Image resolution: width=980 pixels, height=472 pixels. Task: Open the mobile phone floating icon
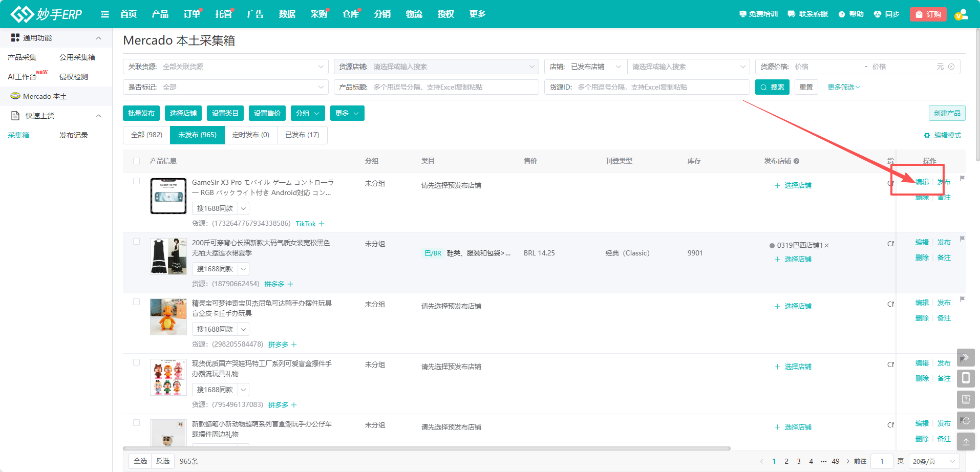tap(966, 378)
